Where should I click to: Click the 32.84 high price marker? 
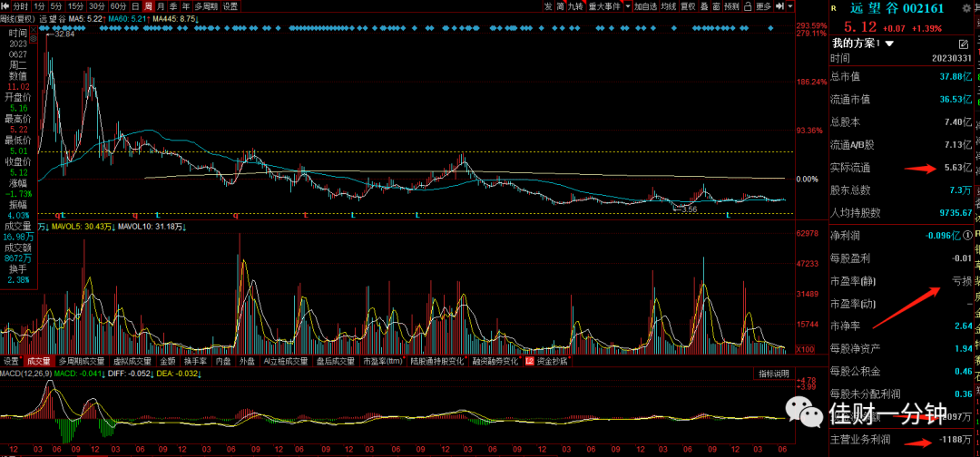point(64,34)
